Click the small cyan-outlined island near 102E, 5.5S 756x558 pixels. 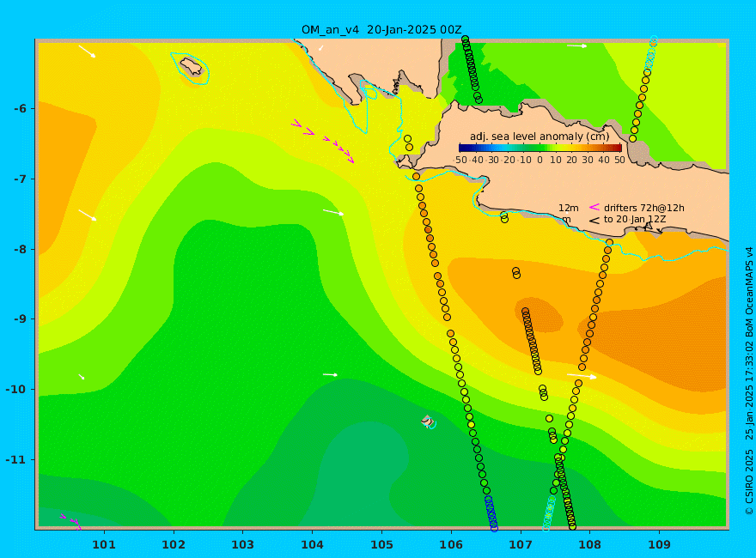coord(191,68)
